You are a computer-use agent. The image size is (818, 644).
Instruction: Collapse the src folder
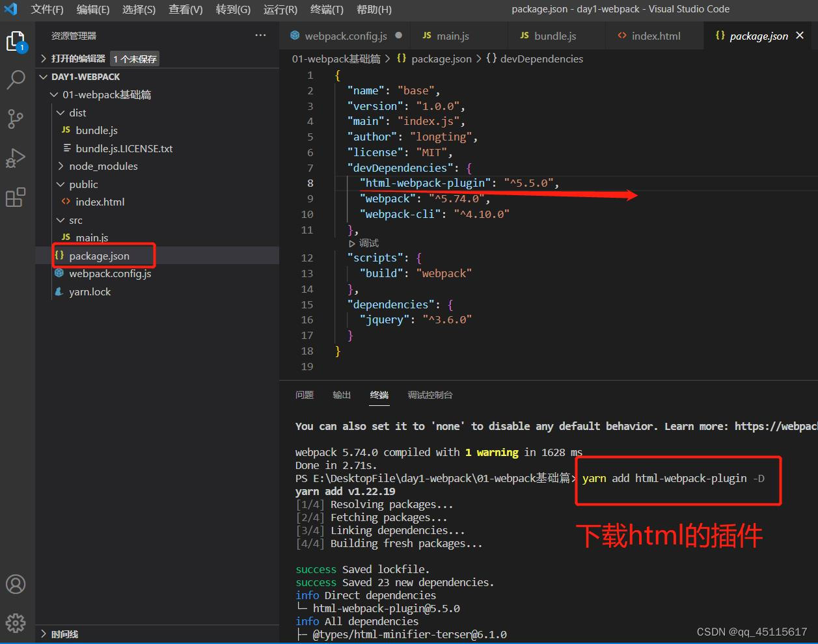click(x=75, y=220)
